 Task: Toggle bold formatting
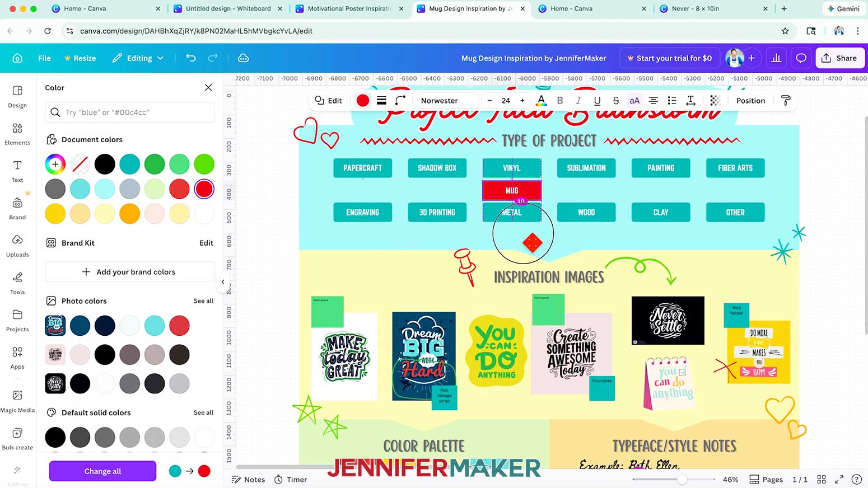pos(560,101)
